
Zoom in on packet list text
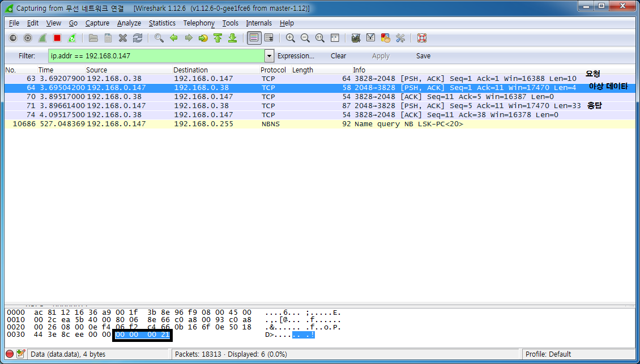(291, 38)
